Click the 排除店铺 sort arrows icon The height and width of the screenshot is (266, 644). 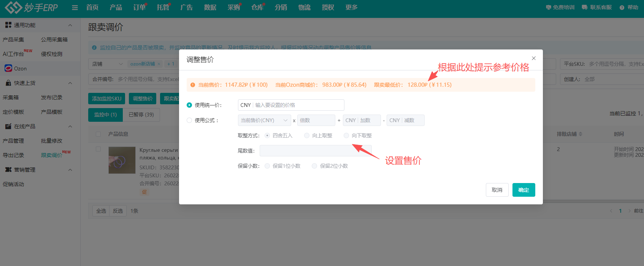581,134
